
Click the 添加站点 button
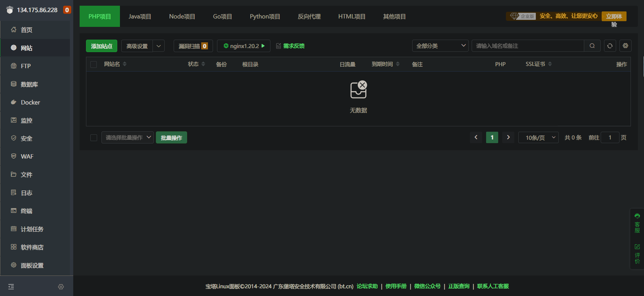101,46
